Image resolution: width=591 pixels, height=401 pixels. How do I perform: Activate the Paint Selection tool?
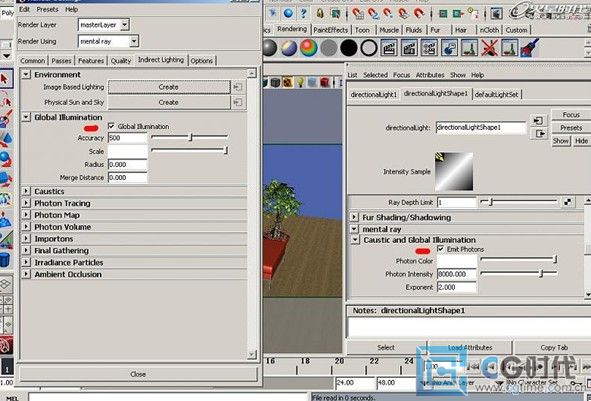tap(5, 118)
